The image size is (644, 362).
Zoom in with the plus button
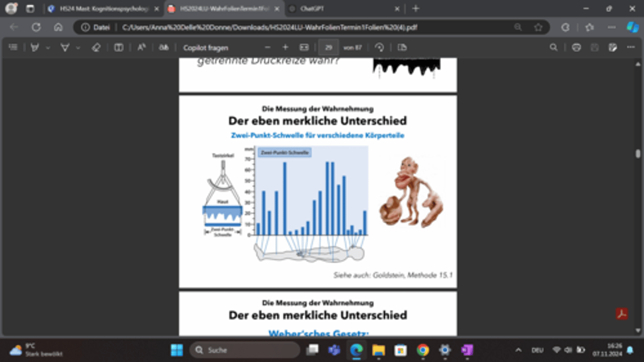pyautogui.click(x=285, y=47)
